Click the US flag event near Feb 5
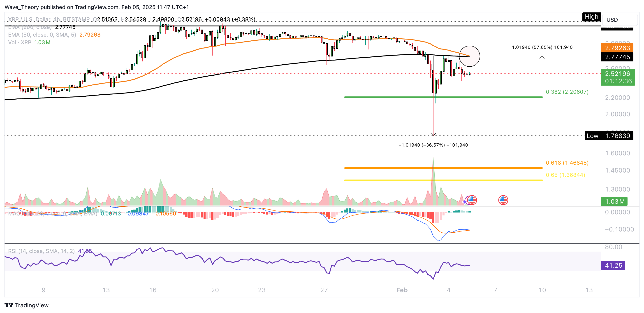The image size is (644, 313). 472,200
